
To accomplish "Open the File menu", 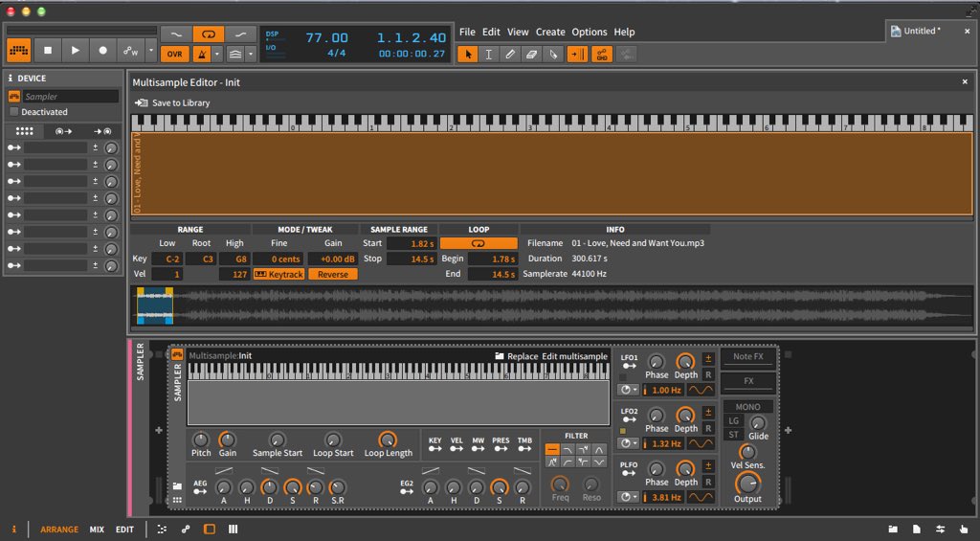I will point(467,32).
